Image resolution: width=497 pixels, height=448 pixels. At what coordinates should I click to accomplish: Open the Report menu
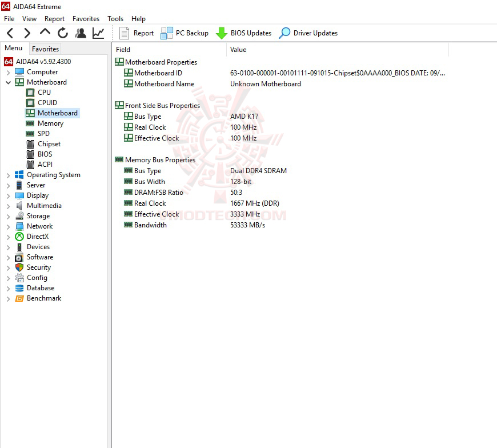click(x=54, y=19)
